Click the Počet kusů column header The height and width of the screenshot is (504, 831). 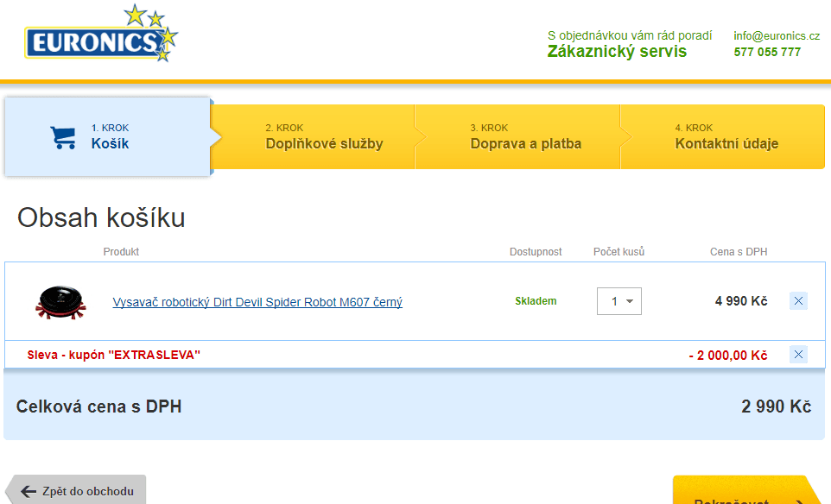click(619, 252)
